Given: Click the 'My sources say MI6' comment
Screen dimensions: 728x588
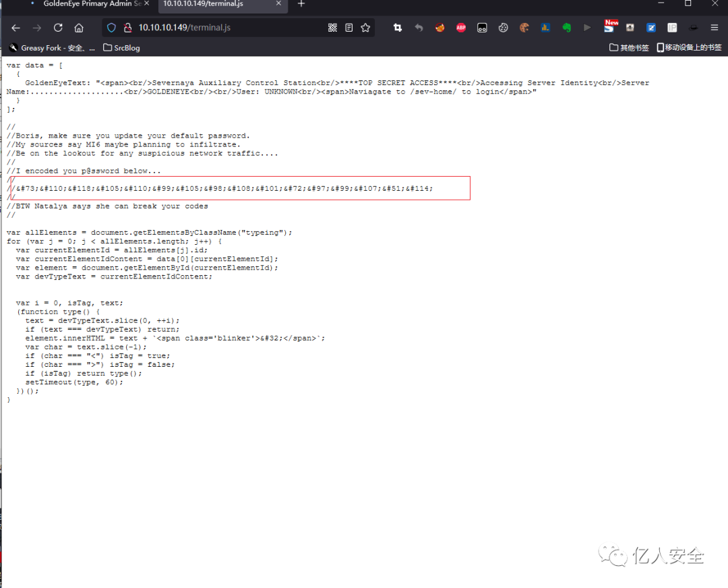Looking at the screenshot, I should (x=123, y=144).
